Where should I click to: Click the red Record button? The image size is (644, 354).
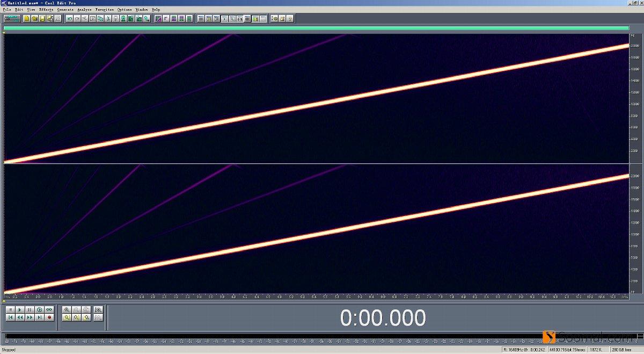[49, 317]
